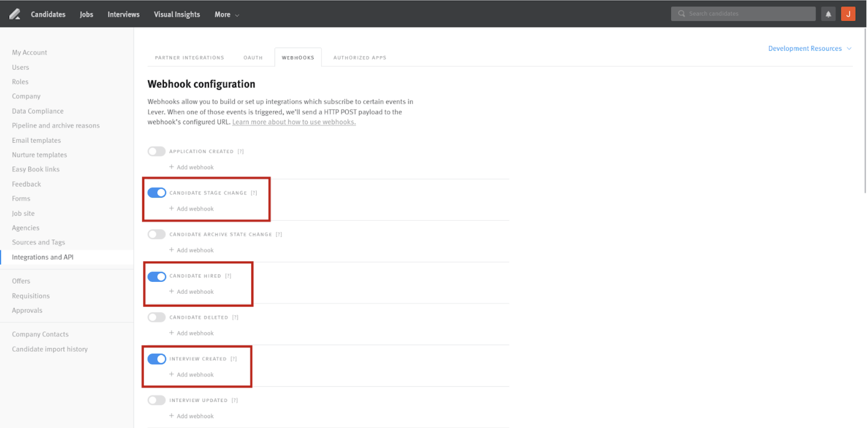
Task: Open the J profile avatar
Action: (x=849, y=13)
